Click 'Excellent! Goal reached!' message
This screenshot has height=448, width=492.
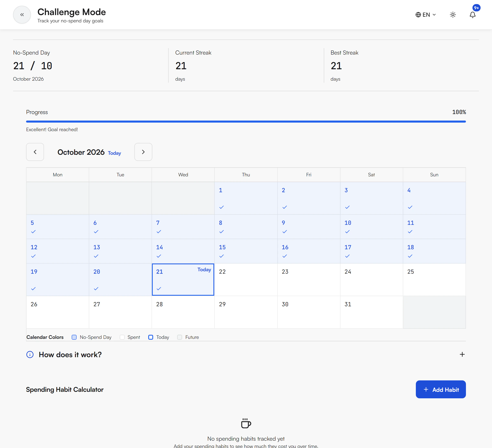pyautogui.click(x=52, y=129)
